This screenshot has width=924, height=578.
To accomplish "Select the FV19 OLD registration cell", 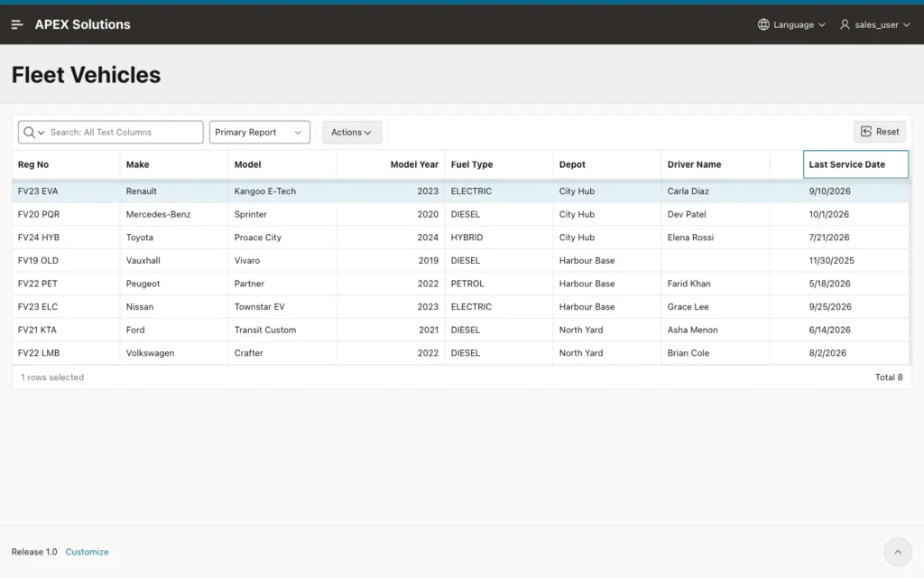I will click(66, 260).
